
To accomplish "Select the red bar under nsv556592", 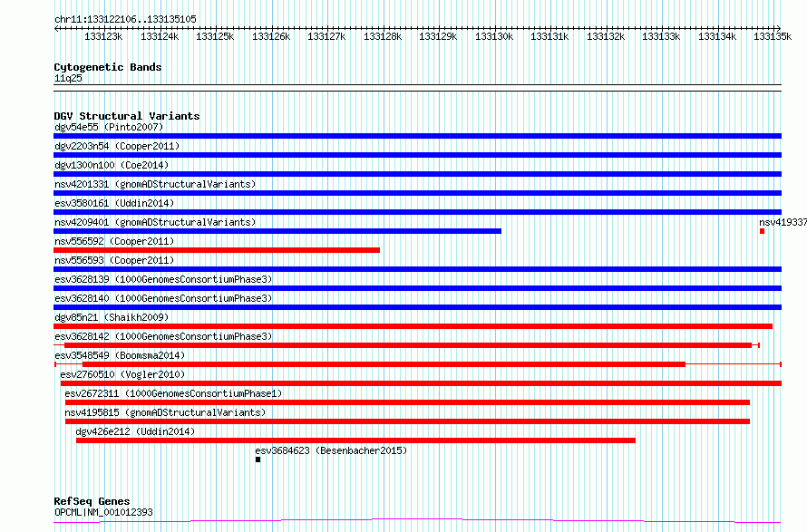I will pos(217,250).
